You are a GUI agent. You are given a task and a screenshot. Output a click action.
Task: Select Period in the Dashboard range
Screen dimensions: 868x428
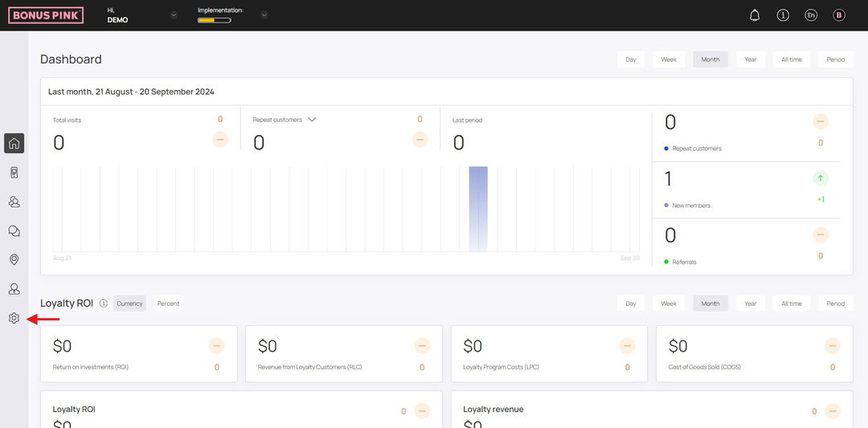pos(835,59)
